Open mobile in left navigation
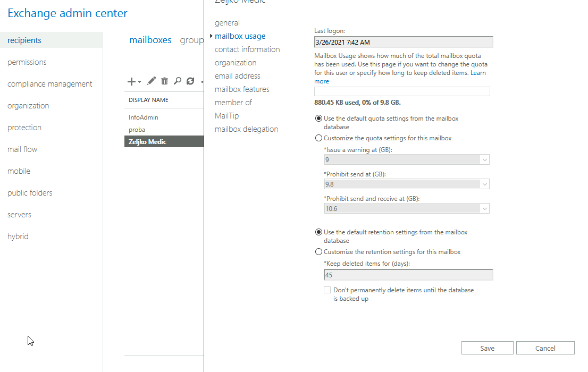The image size is (588, 372). (19, 171)
